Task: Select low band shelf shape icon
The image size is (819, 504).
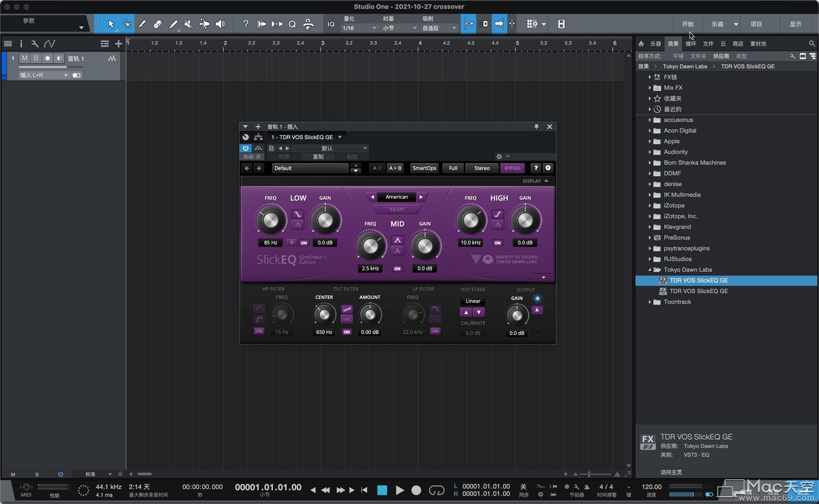Action: click(x=298, y=214)
